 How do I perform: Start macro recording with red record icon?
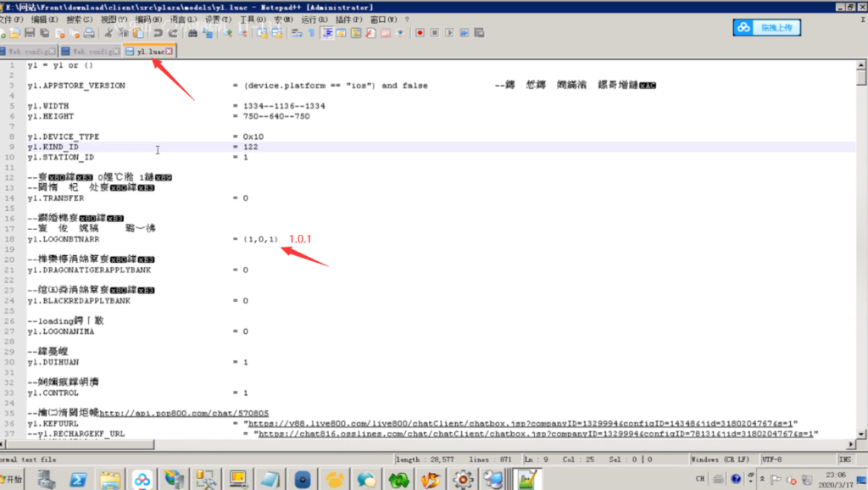[x=418, y=33]
